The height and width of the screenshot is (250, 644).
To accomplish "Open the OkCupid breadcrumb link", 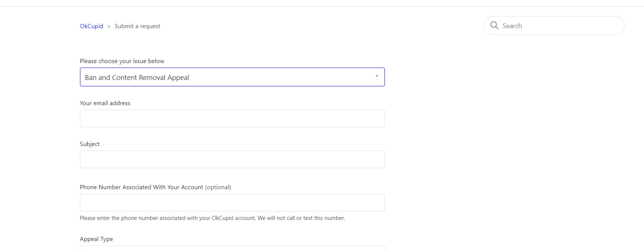I will click(91, 26).
